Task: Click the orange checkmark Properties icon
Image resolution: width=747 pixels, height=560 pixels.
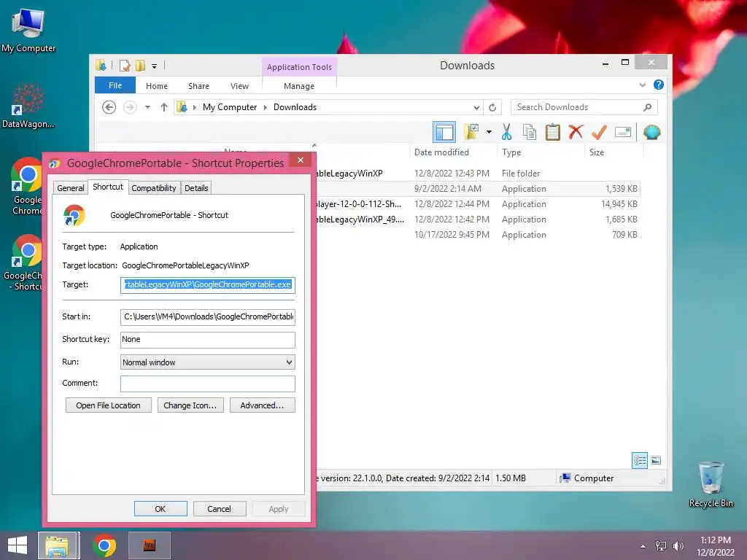Action: tap(599, 132)
